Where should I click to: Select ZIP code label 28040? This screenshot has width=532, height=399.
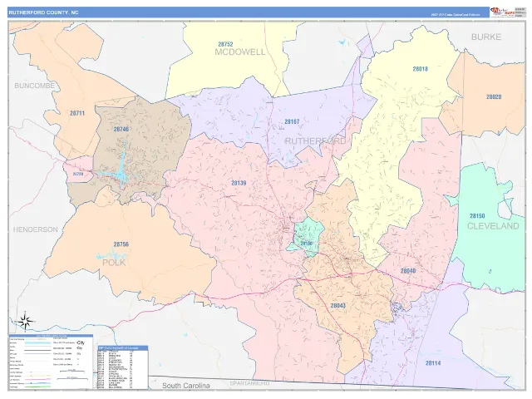[408, 271]
